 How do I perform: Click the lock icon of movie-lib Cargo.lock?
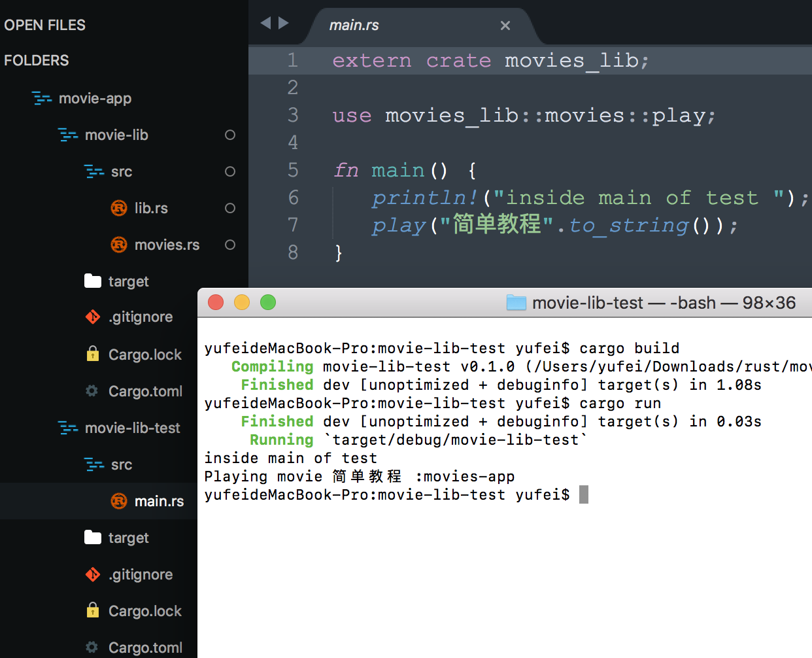coord(93,354)
